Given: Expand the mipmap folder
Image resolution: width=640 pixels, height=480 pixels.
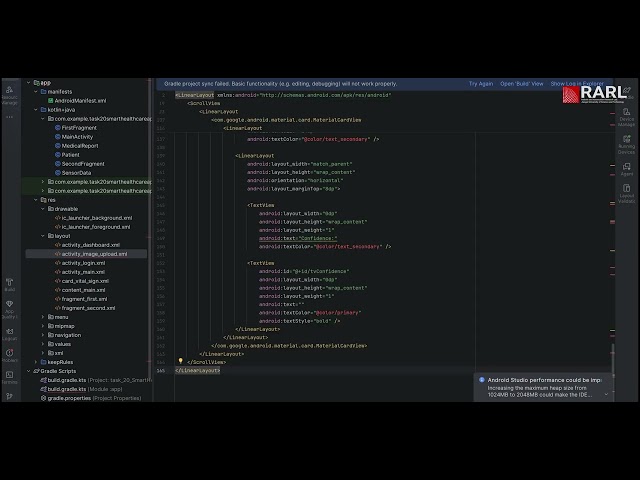Looking at the screenshot, I should pos(43,326).
